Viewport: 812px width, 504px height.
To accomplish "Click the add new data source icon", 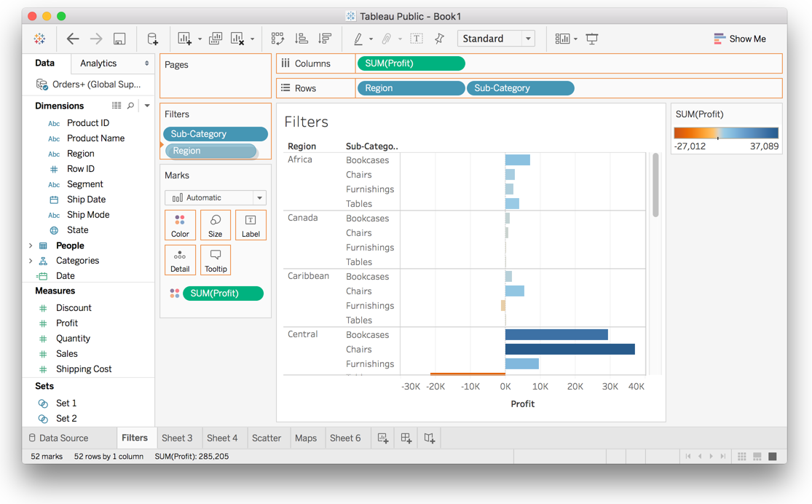I will point(152,39).
